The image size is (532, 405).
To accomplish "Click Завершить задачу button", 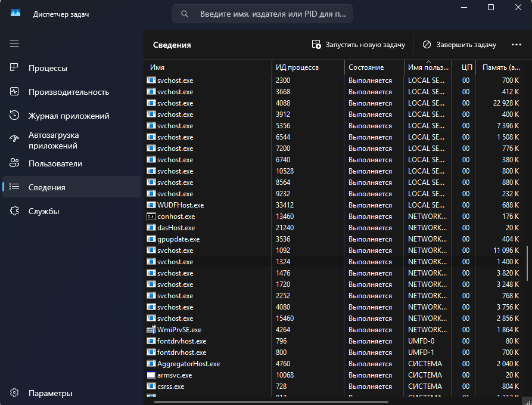I will coord(459,45).
